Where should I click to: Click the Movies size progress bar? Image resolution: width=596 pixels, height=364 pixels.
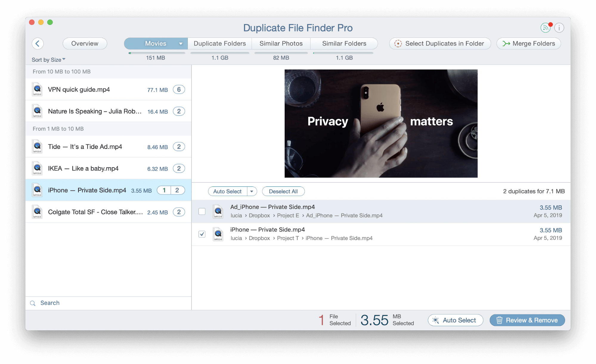pos(157,53)
